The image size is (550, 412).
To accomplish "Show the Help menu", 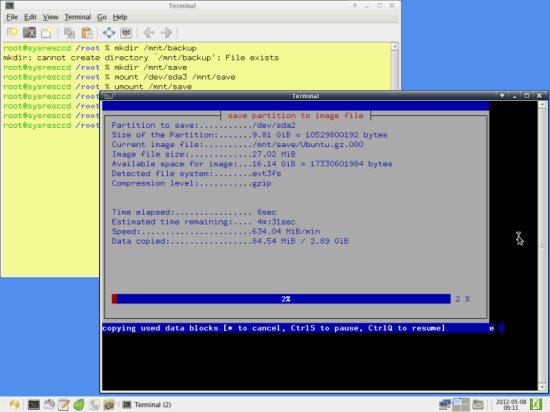I will [120, 17].
